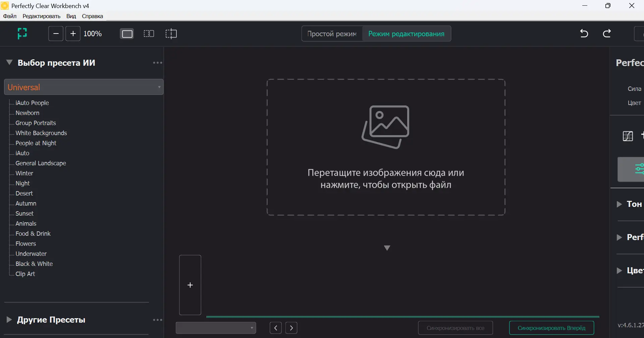
Task: Open the Вид menu
Action: (x=71, y=16)
